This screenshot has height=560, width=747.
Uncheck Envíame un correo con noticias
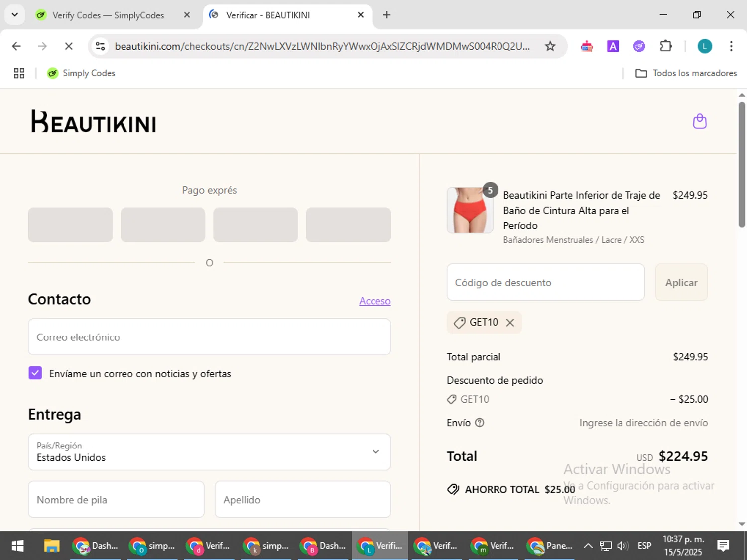35,373
